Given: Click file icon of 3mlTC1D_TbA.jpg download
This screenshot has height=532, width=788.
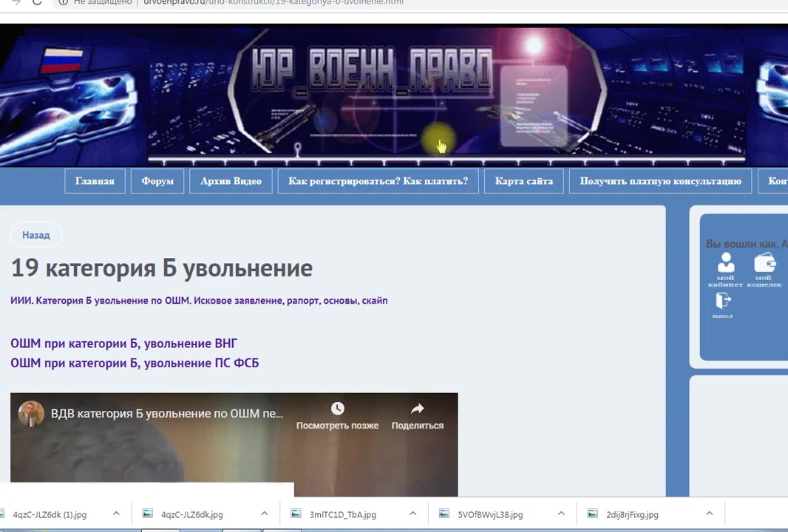Looking at the screenshot, I should (296, 514).
